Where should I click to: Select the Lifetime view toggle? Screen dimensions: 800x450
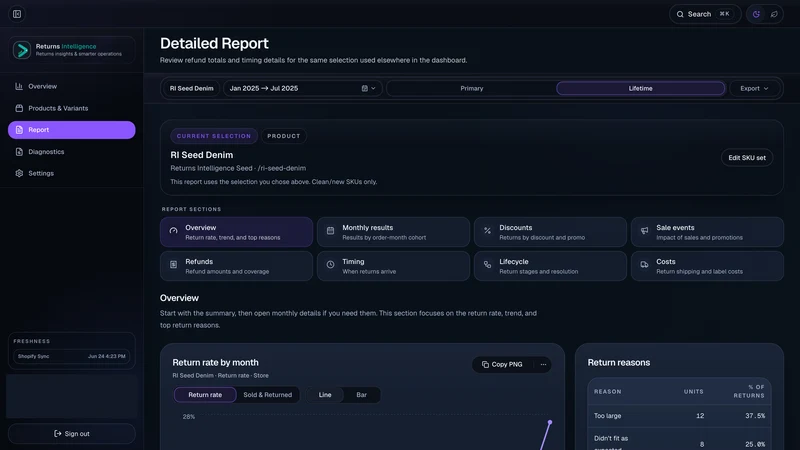click(x=640, y=88)
